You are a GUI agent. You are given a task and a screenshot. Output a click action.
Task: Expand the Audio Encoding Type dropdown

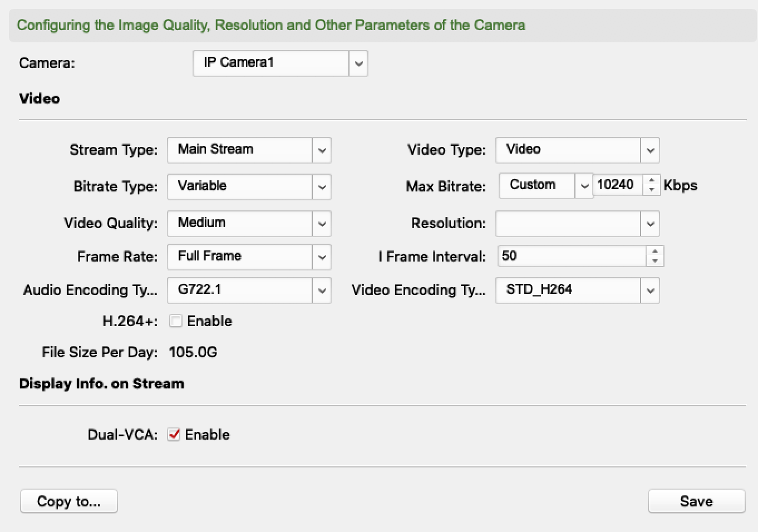click(x=322, y=290)
